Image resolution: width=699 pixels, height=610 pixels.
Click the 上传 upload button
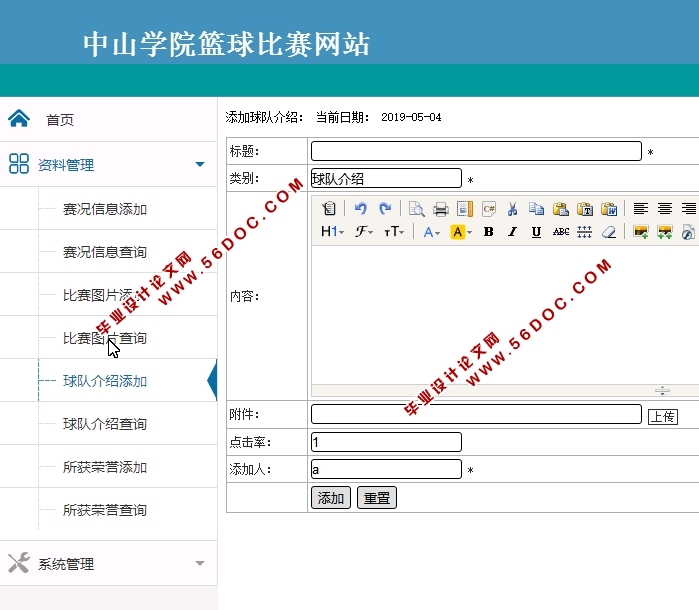662,416
